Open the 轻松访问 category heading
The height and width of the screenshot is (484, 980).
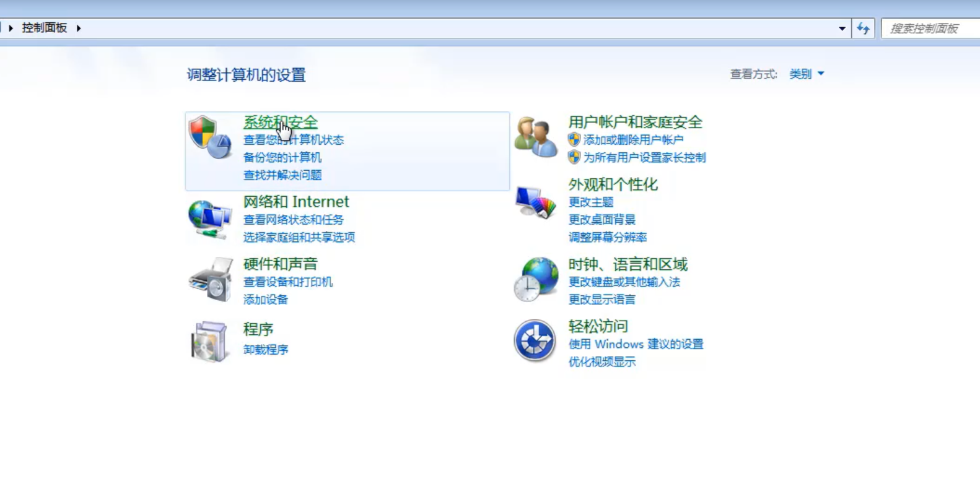pos(598,326)
